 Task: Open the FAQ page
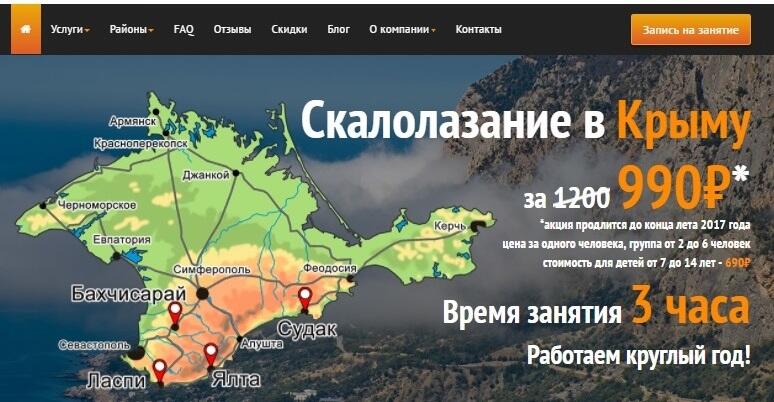(x=184, y=30)
